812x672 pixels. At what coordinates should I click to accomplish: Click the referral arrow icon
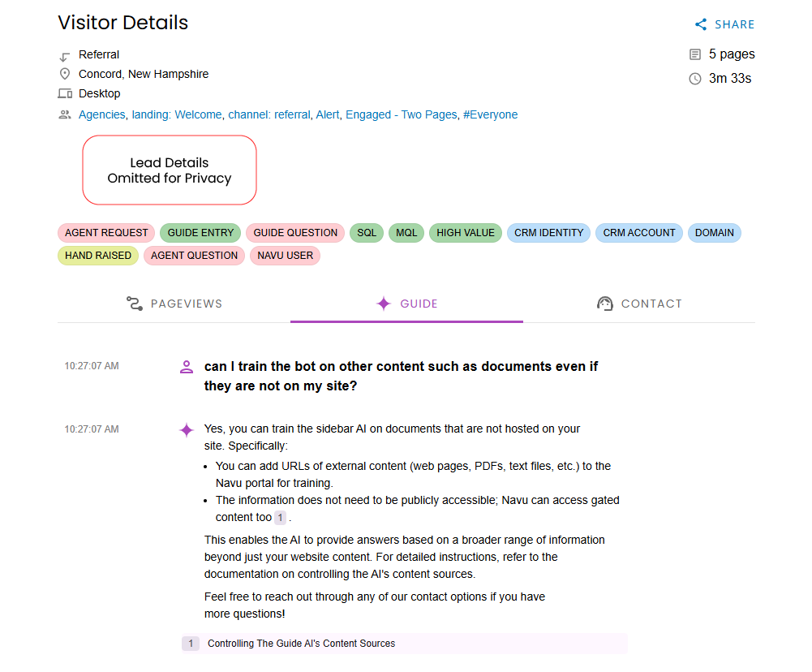[65, 56]
